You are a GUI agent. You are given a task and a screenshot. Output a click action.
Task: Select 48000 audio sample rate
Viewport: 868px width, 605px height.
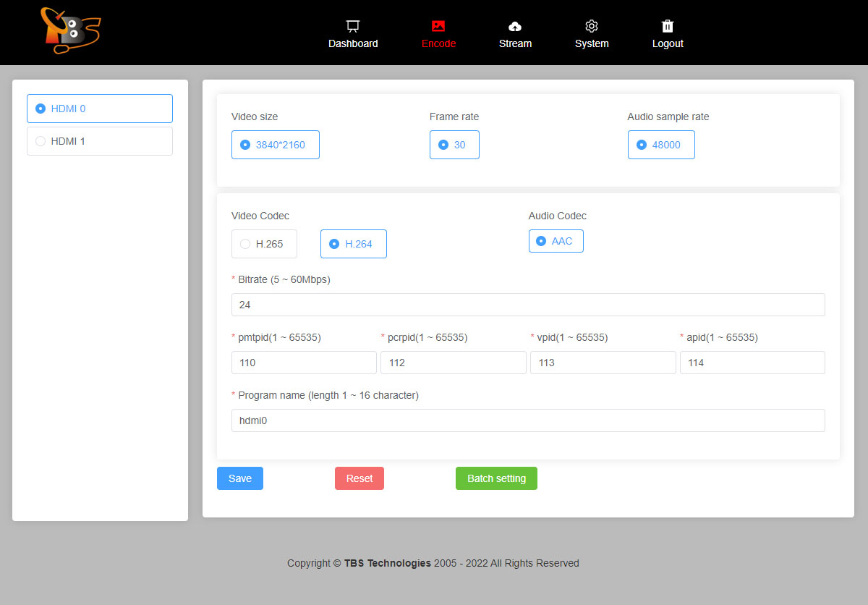tap(661, 145)
